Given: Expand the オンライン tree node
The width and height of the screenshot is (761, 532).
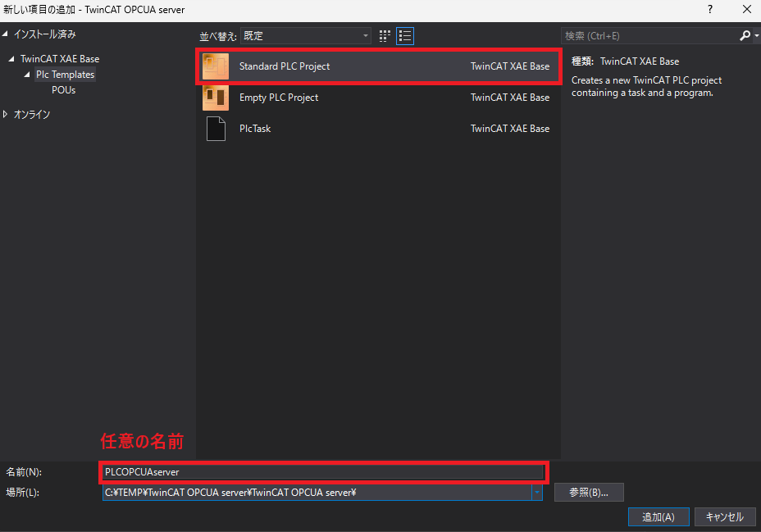Looking at the screenshot, I should (x=6, y=115).
